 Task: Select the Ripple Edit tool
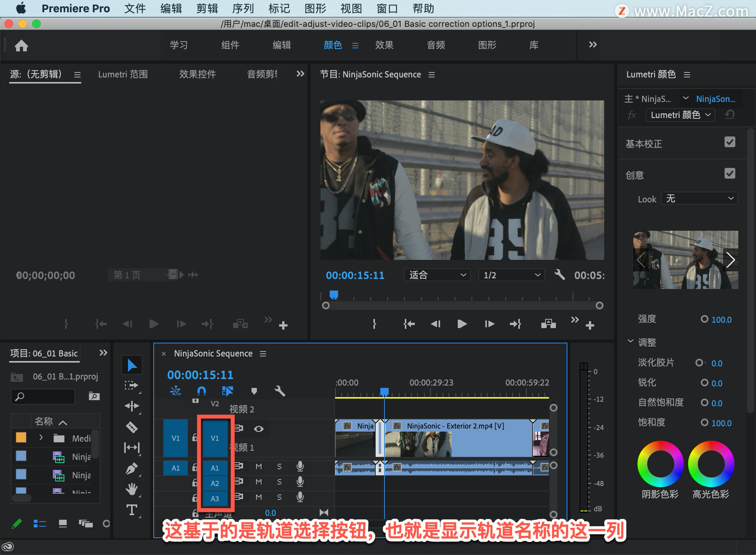pyautogui.click(x=132, y=406)
